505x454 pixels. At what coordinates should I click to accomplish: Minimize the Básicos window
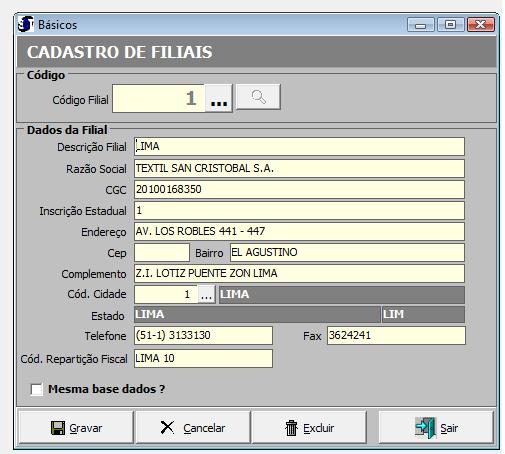pyautogui.click(x=421, y=25)
